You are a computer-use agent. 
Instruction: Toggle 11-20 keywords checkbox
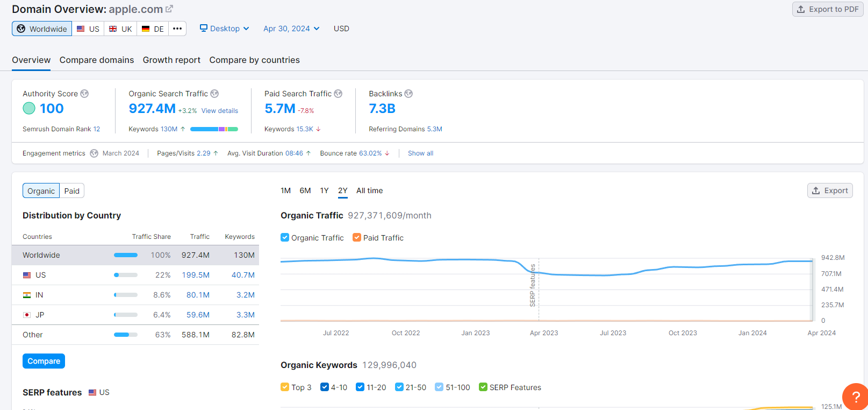click(x=361, y=387)
